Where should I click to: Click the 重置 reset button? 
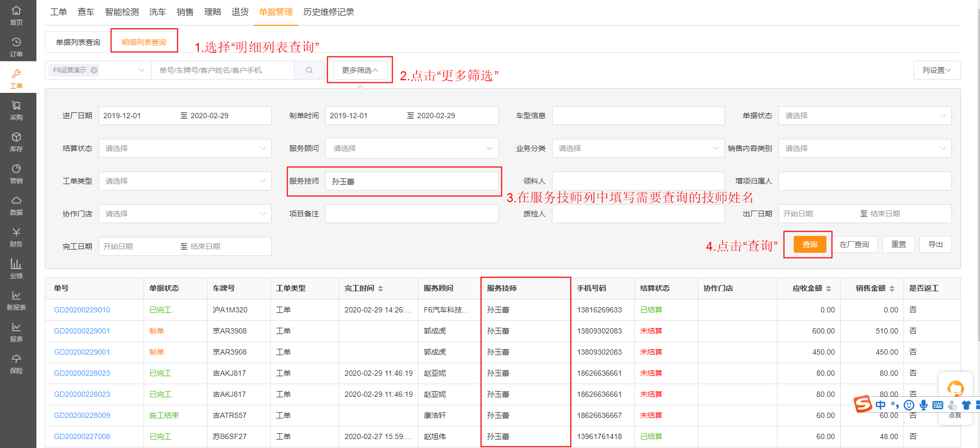[x=899, y=244]
